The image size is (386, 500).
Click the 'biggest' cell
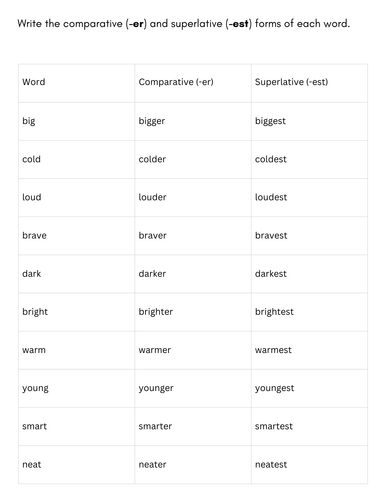click(309, 121)
